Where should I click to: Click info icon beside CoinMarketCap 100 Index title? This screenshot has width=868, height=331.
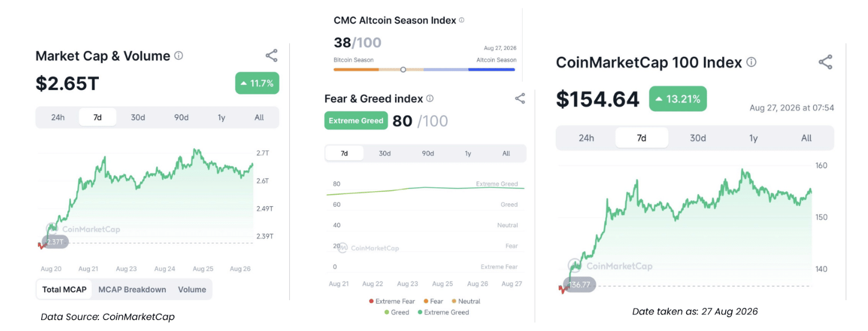coord(751,62)
